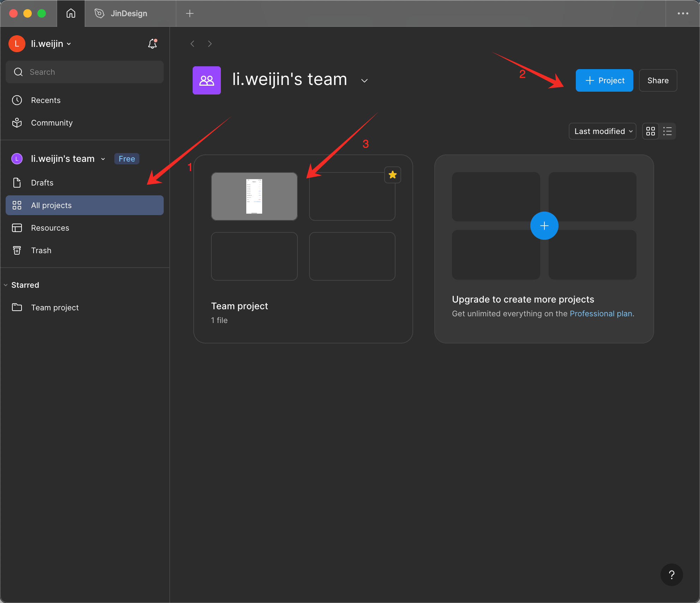Open the JinDesign tab
The image size is (700, 603).
click(129, 13)
